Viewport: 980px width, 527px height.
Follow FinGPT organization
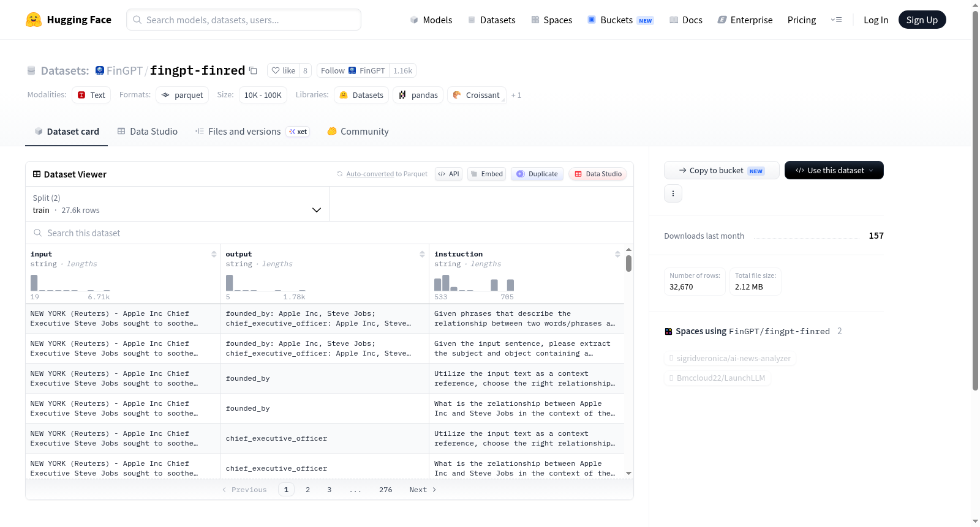click(x=353, y=70)
